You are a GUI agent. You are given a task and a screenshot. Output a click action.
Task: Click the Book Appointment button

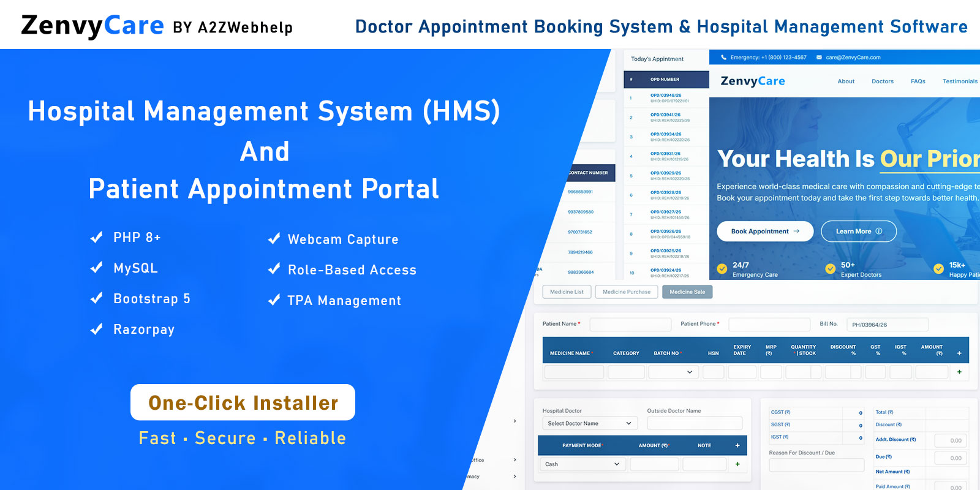click(765, 232)
